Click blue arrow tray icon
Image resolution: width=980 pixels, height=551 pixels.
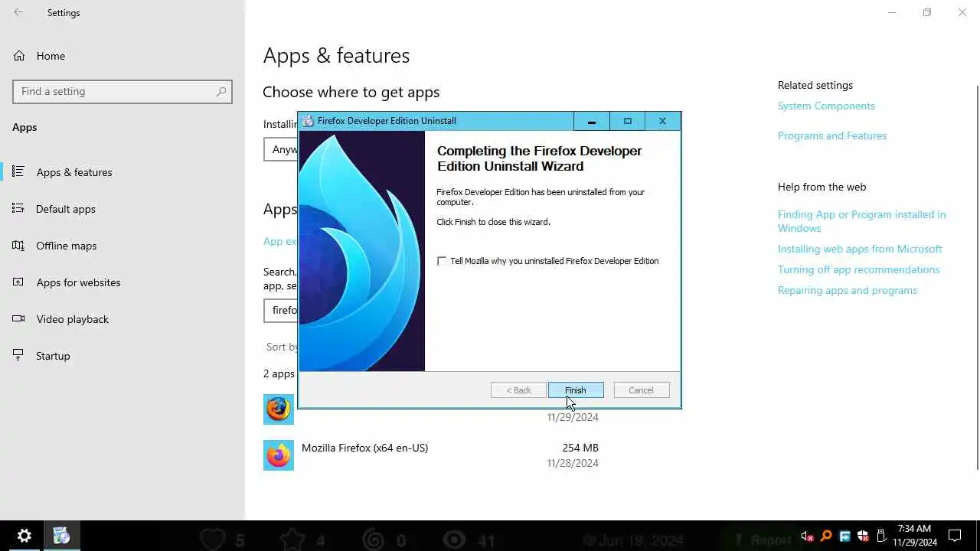tap(844, 536)
